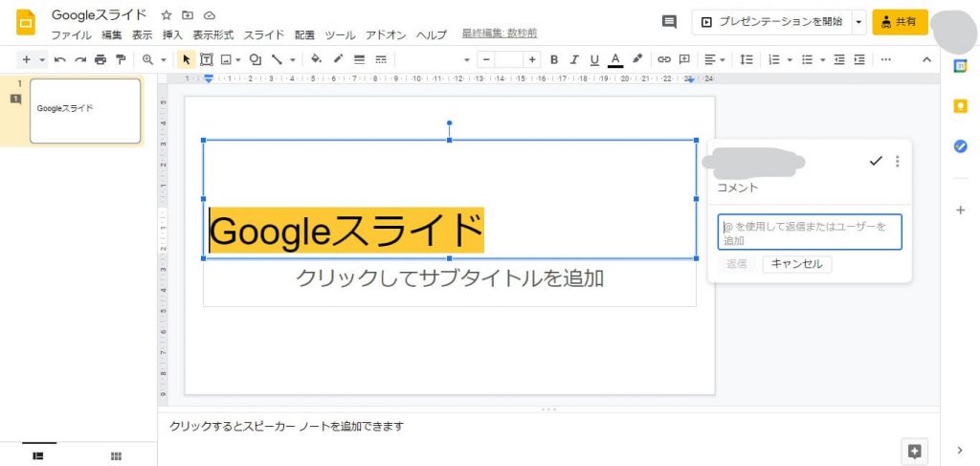The image size is (980, 466).
Task: Open the comment history icon
Action: [669, 22]
